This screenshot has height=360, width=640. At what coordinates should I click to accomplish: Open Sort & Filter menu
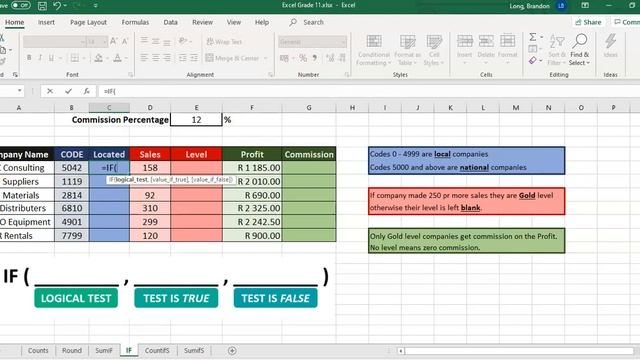tap(557, 50)
